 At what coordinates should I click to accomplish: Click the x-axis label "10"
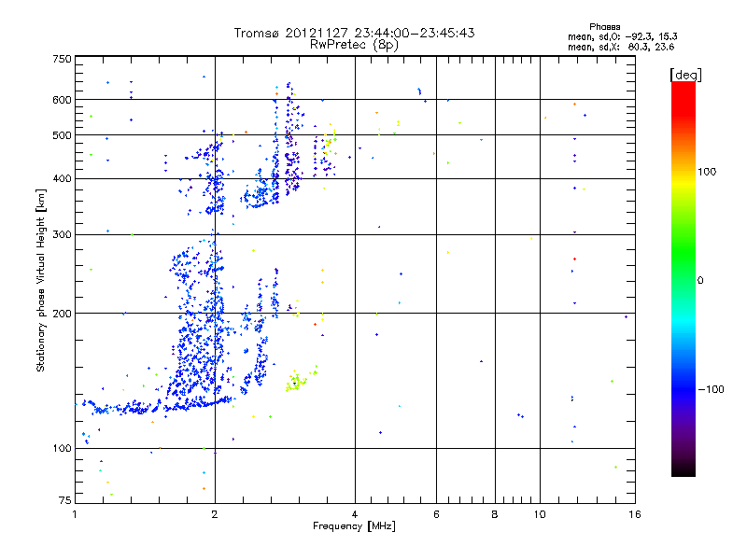point(540,514)
